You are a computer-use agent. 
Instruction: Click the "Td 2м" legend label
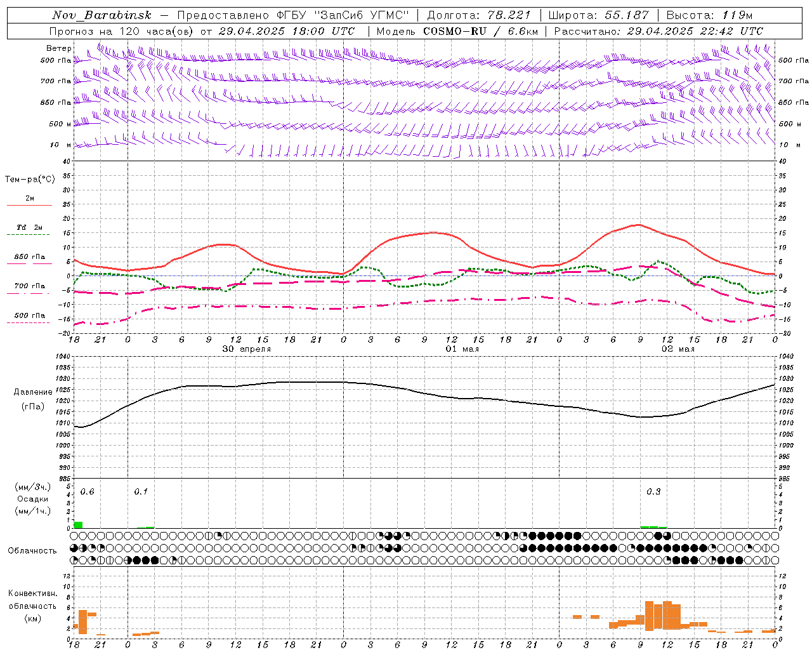click(30, 227)
